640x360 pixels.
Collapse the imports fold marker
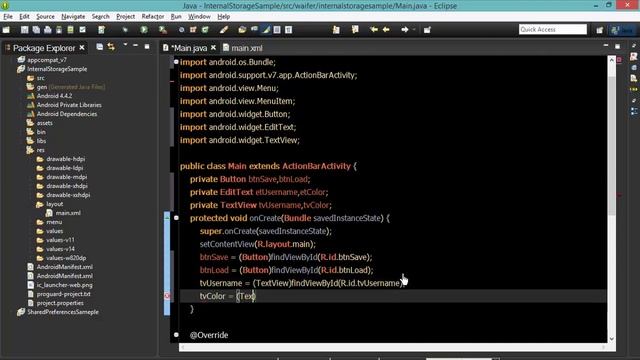click(x=176, y=62)
